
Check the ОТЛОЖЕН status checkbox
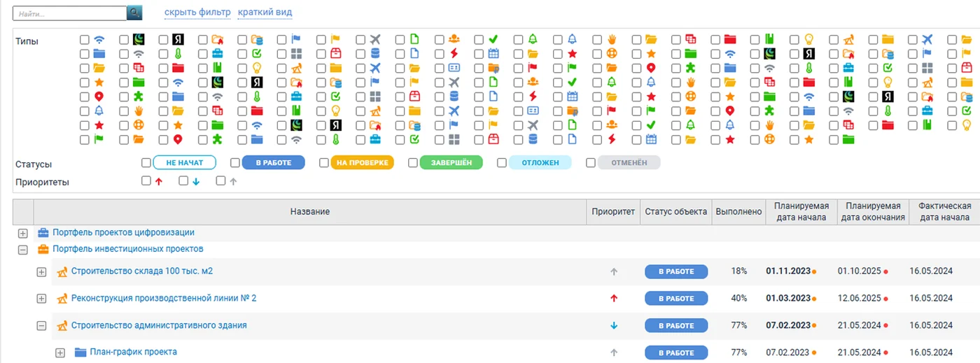coord(502,163)
